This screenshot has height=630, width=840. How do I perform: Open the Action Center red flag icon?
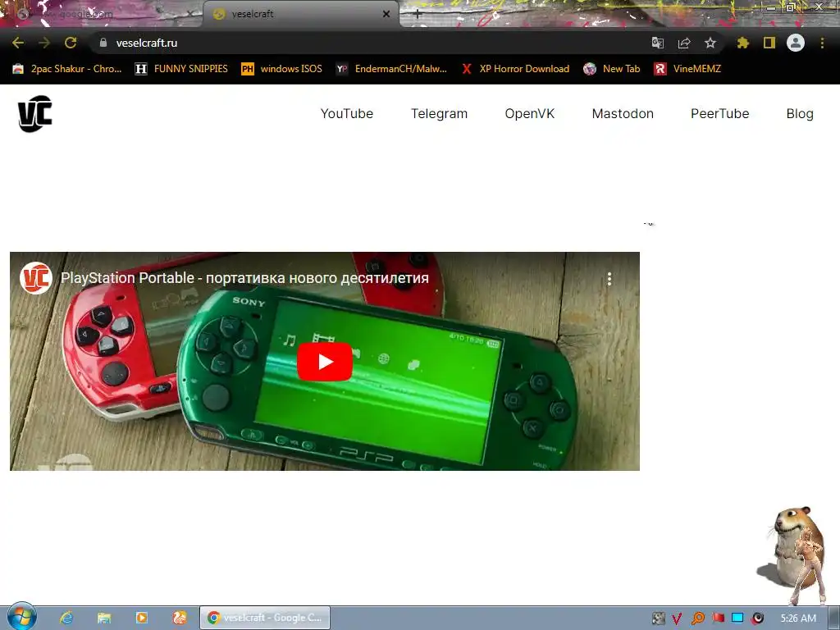pos(718,619)
